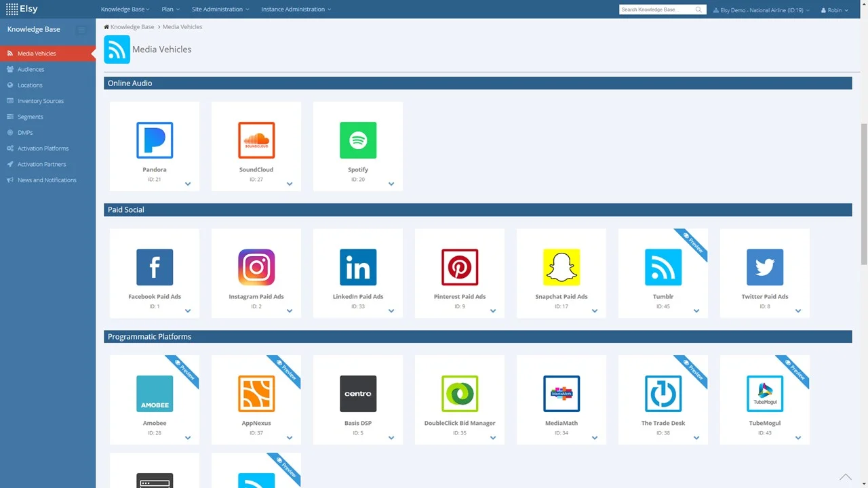Screen dimensions: 868x488
Task: Select The Trade Desk logo
Action: pos(663,394)
